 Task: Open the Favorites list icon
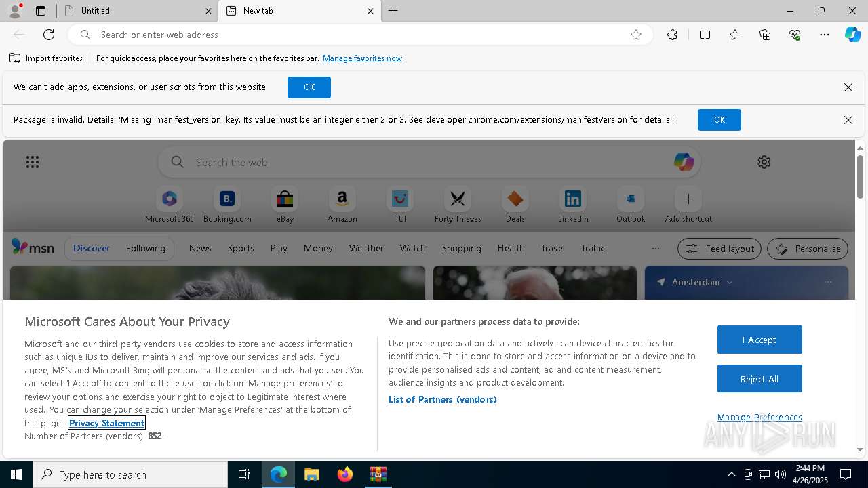point(735,35)
